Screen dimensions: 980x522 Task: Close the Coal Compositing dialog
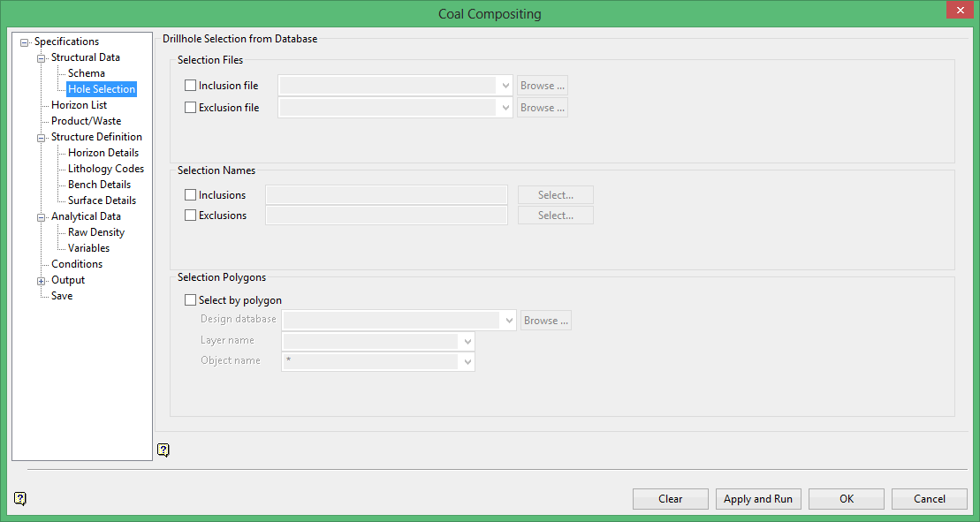tap(958, 11)
